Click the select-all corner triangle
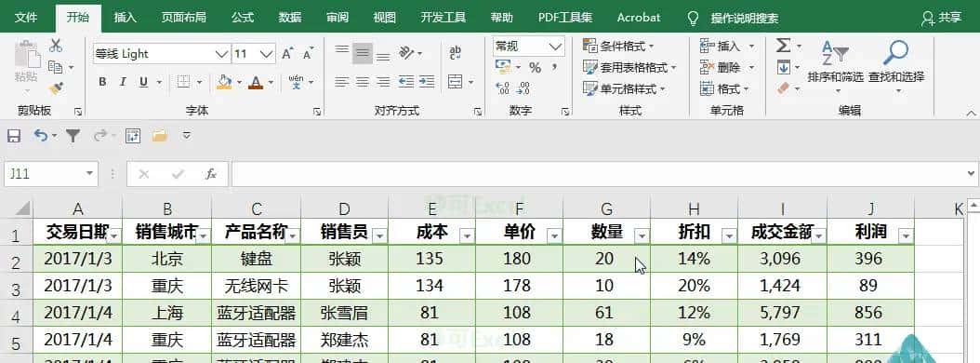Screen dimensions: 980x363 coord(21,208)
